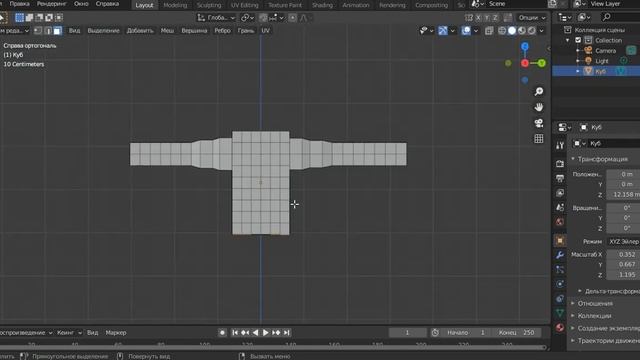Select Camera in the outliner
Screen dimensions: 640x360
click(x=605, y=51)
